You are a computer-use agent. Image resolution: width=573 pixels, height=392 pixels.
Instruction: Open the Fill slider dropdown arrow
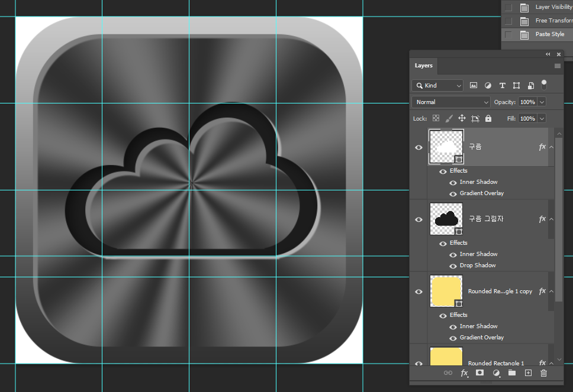pos(542,119)
